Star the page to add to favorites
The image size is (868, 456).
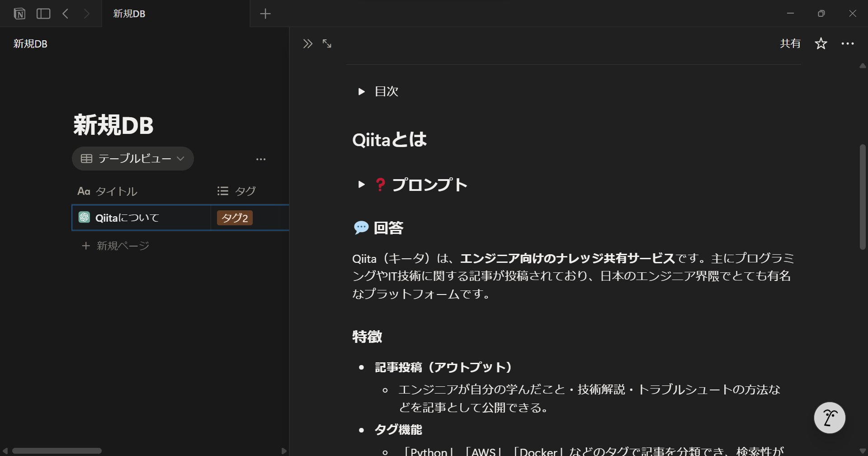click(821, 43)
